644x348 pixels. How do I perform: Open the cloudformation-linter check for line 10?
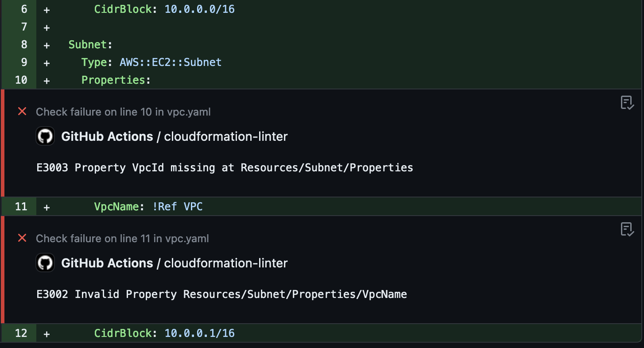pos(226,136)
